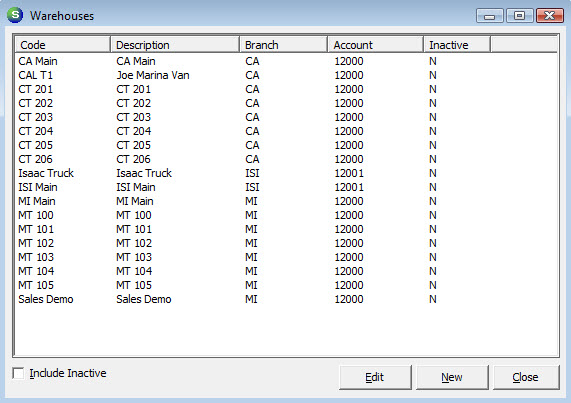Select the CT 205 warehouse row
This screenshot has height=403, width=571.
pos(286,145)
